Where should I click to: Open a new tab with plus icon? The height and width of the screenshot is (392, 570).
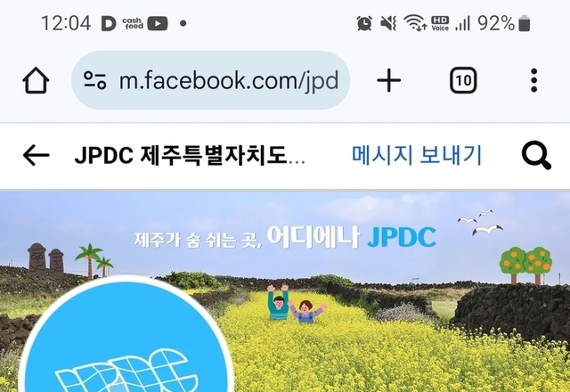tap(389, 80)
